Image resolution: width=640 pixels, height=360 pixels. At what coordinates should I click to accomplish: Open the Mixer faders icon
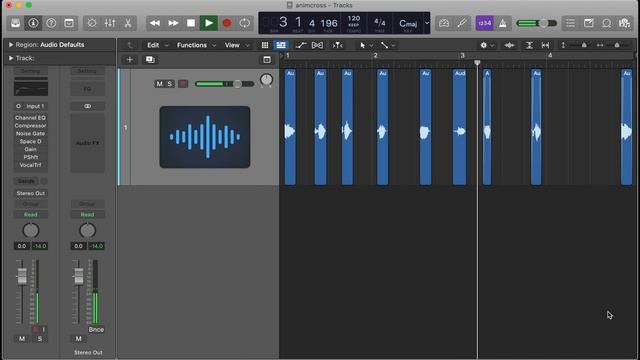[x=110, y=23]
